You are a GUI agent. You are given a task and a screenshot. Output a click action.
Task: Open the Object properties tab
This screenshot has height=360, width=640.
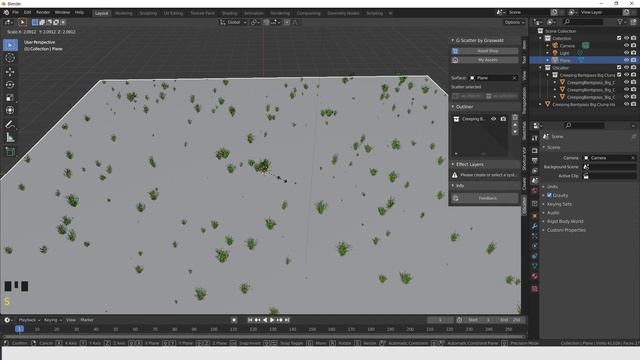point(535,216)
